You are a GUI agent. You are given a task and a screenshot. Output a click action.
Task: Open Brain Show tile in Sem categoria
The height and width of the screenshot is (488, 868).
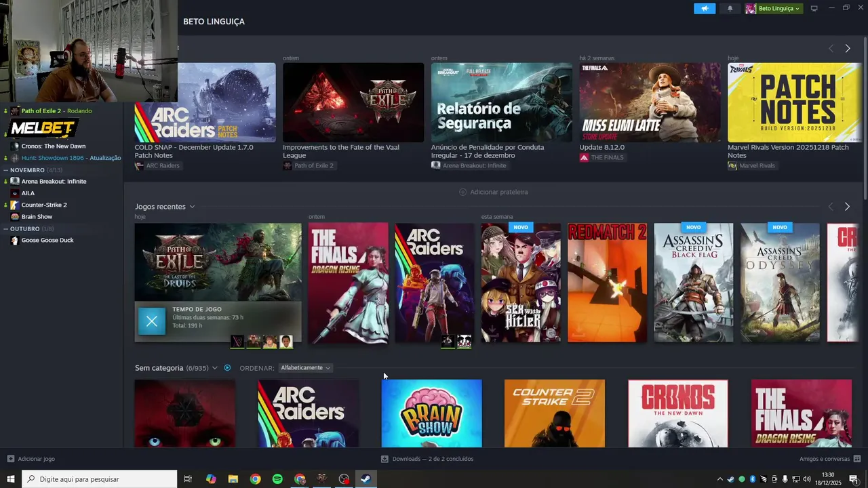coord(432,413)
